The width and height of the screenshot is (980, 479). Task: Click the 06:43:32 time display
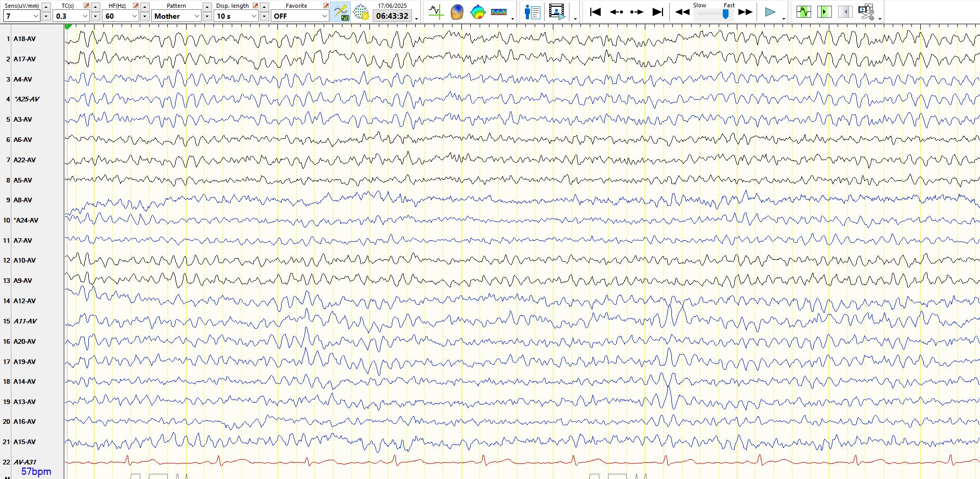click(392, 16)
